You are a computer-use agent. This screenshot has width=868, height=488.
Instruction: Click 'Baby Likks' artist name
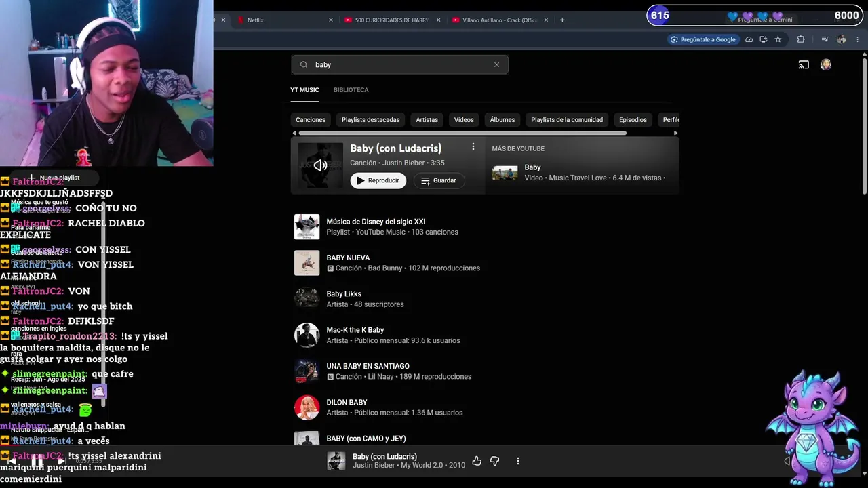344,294
